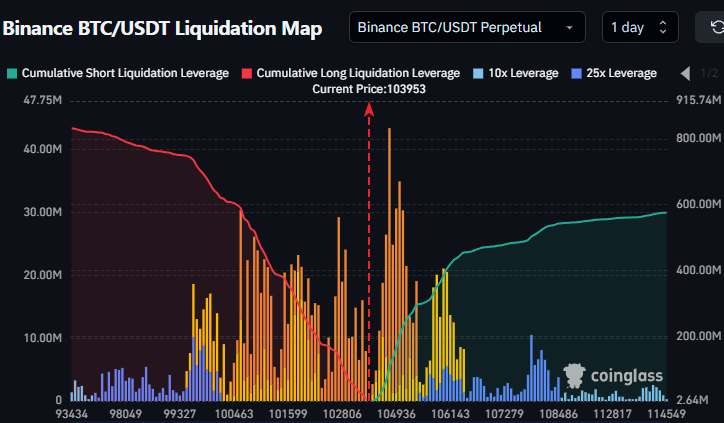Screen dimensions: 724x423
Task: Click the 915.74M right axis label
Action: [699, 100]
